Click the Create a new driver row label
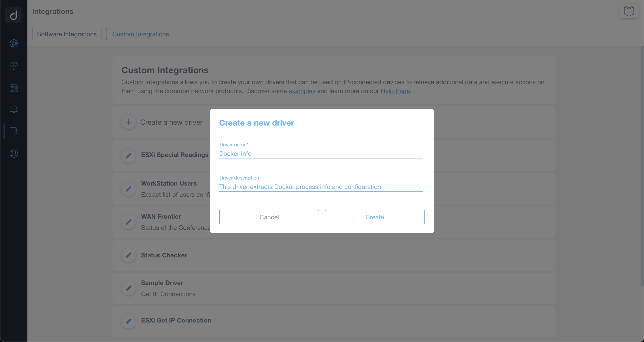This screenshot has height=342, width=644. coord(171,122)
